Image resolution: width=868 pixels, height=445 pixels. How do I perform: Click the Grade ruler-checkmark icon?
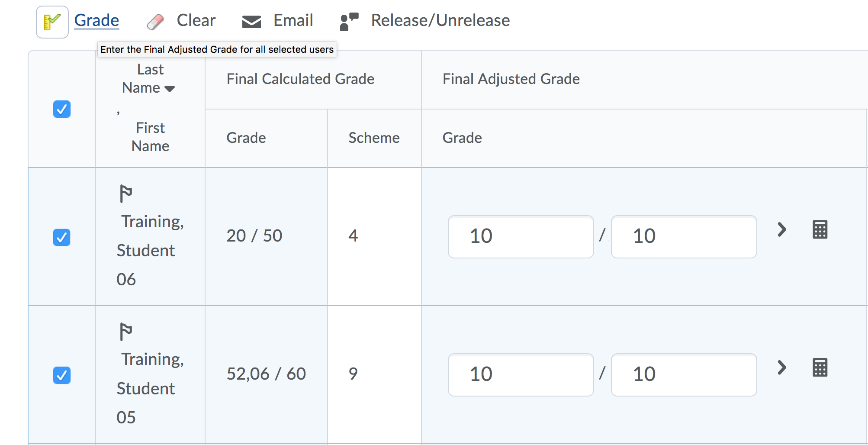pyautogui.click(x=52, y=22)
